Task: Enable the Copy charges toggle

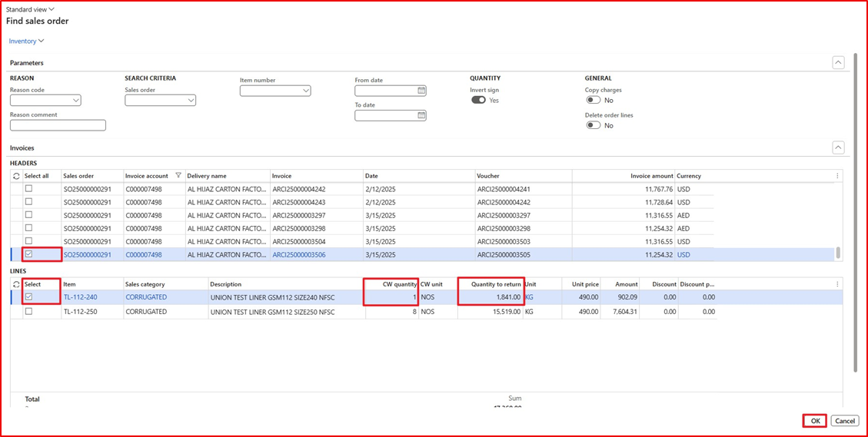Action: click(x=593, y=101)
